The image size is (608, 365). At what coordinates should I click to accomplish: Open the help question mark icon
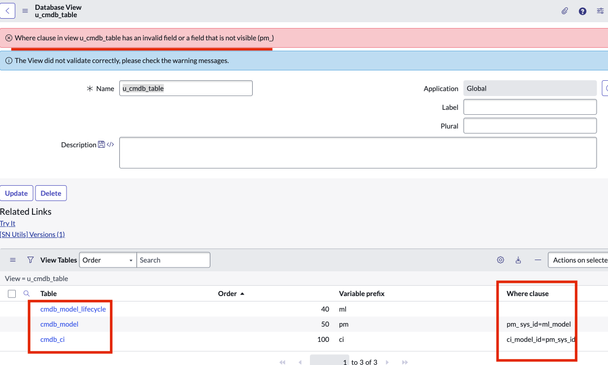(x=582, y=11)
